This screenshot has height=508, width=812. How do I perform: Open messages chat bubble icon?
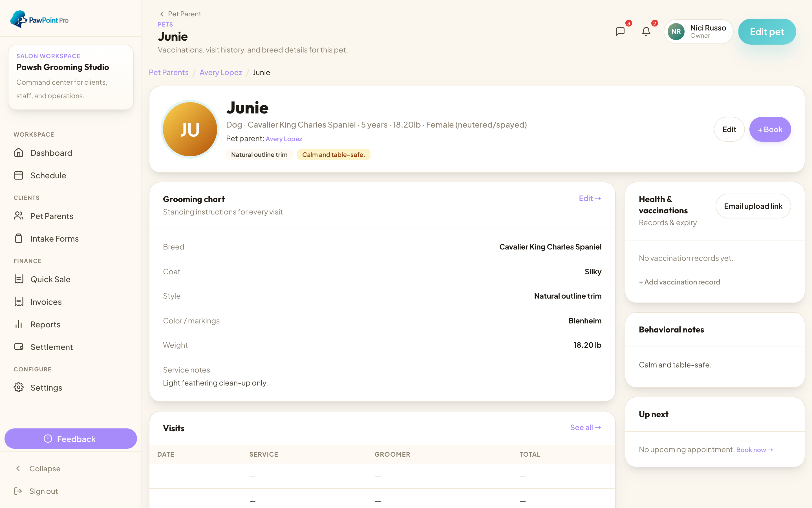coord(620,32)
